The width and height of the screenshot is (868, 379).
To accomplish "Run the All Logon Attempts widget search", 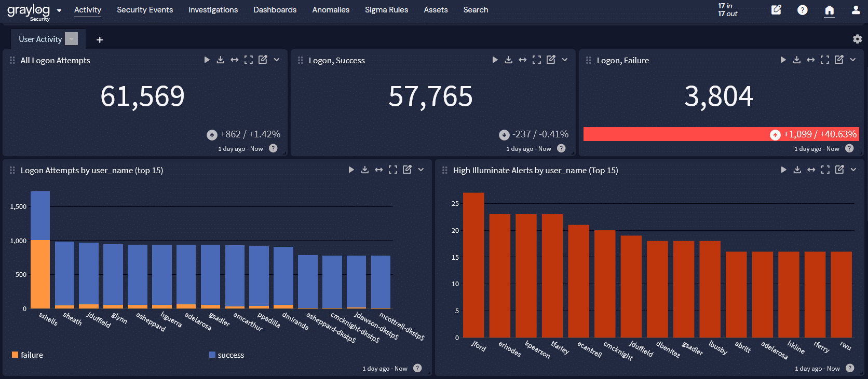I will (207, 60).
